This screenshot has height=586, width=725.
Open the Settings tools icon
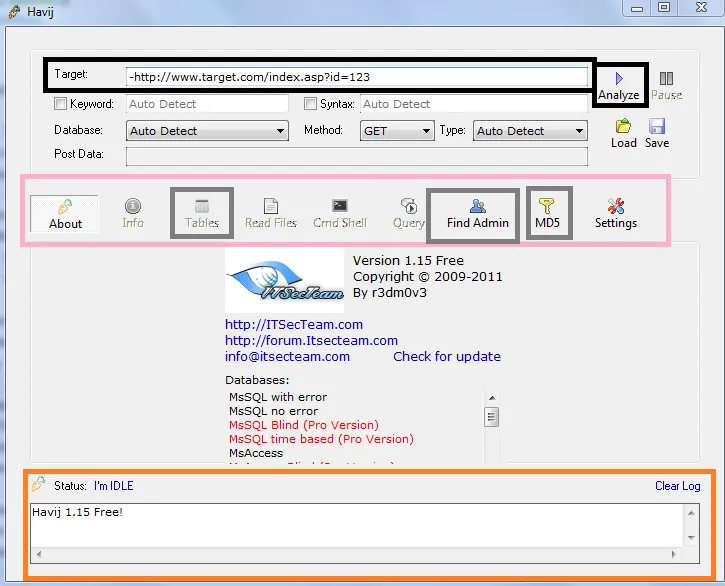pyautogui.click(x=616, y=214)
